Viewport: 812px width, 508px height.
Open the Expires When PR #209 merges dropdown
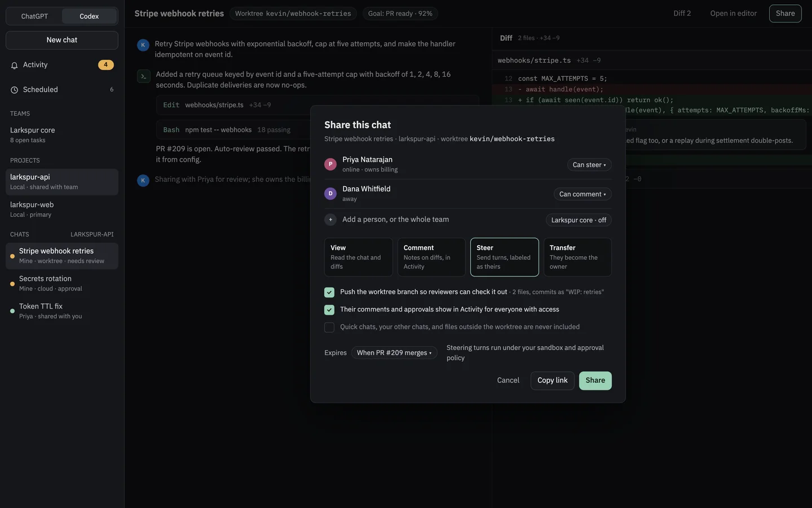(x=394, y=353)
